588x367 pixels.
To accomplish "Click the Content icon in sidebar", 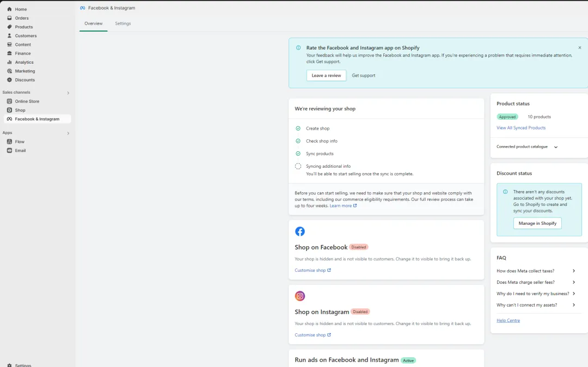I will point(9,44).
